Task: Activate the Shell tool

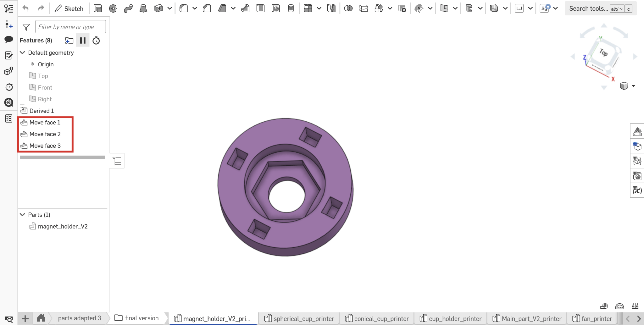Action: coord(260,8)
